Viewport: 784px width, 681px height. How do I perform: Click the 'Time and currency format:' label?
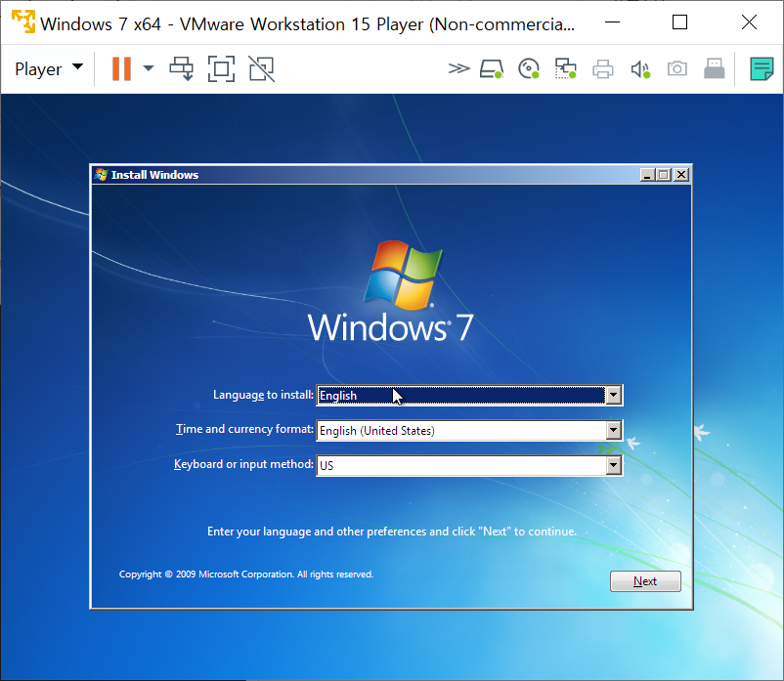tap(244, 429)
